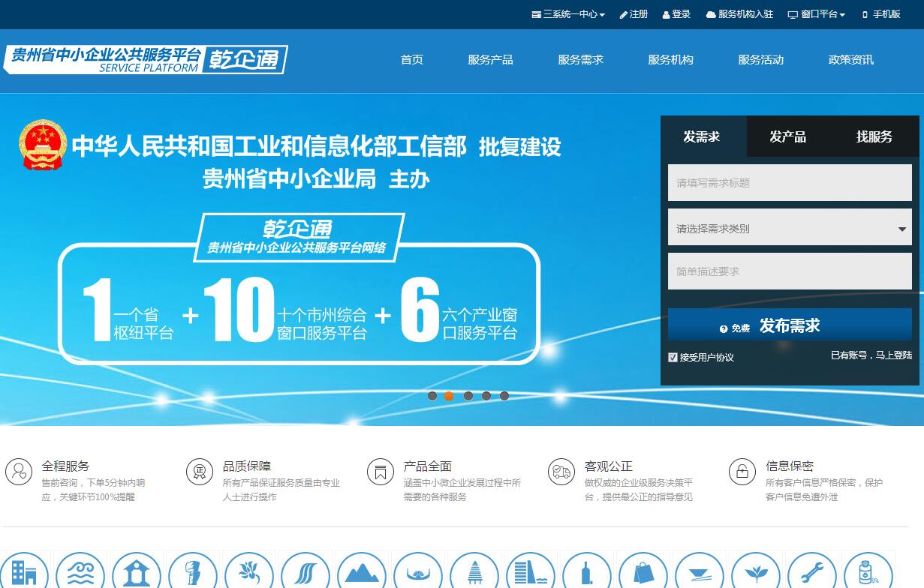The height and width of the screenshot is (588, 924).
Task: Select the highlighted orange carousel dot
Action: (x=449, y=396)
